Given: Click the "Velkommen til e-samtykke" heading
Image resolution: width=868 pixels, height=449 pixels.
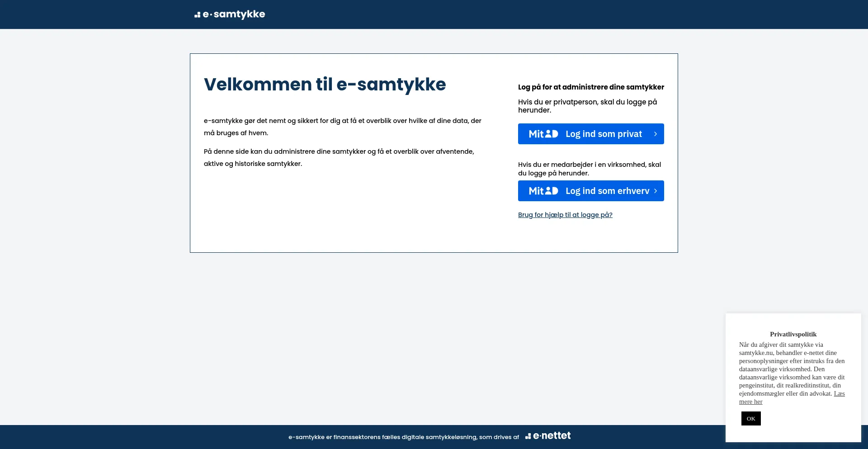Looking at the screenshot, I should (325, 85).
